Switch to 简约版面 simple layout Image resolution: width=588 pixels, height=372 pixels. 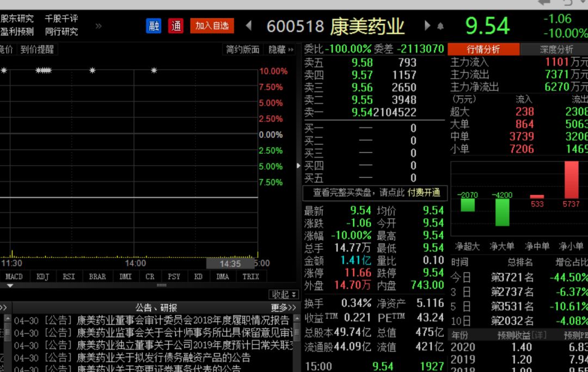click(x=242, y=49)
